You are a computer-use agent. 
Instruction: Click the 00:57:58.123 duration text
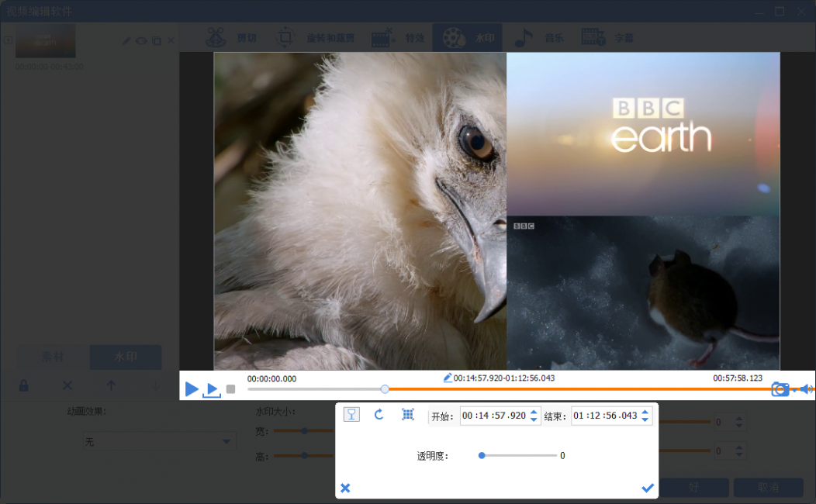point(738,378)
